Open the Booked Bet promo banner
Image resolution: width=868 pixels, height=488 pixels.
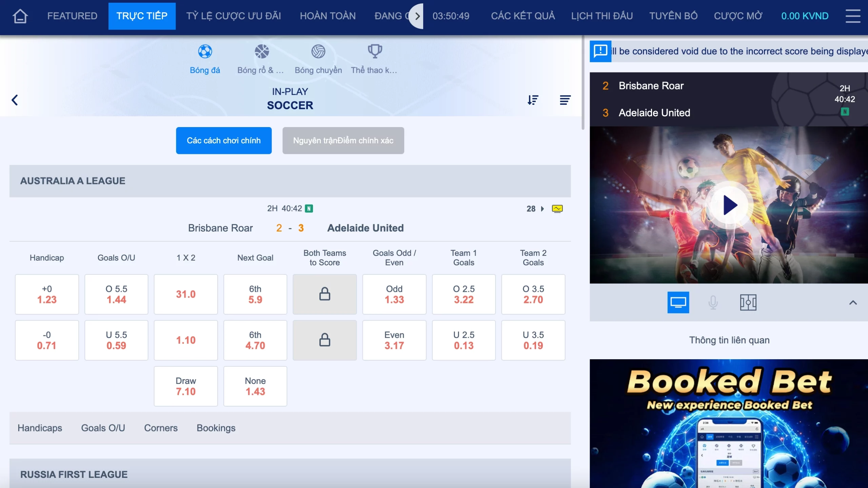tap(729, 424)
